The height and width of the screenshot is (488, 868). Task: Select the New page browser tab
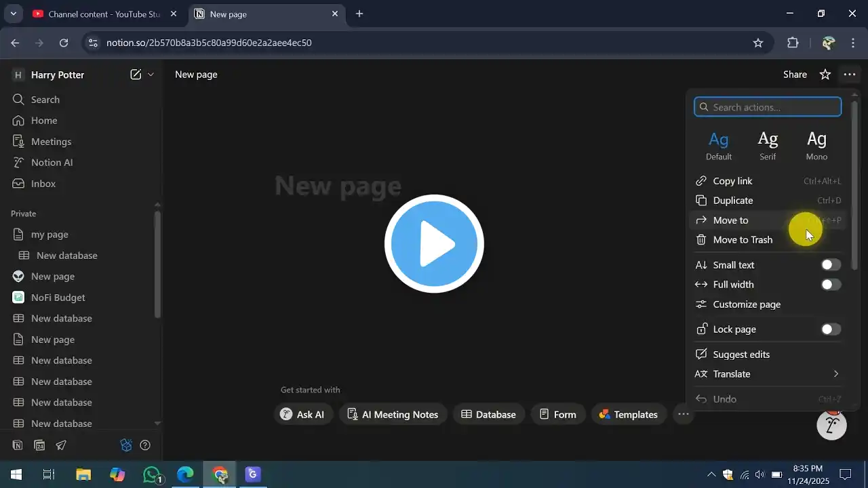click(267, 14)
